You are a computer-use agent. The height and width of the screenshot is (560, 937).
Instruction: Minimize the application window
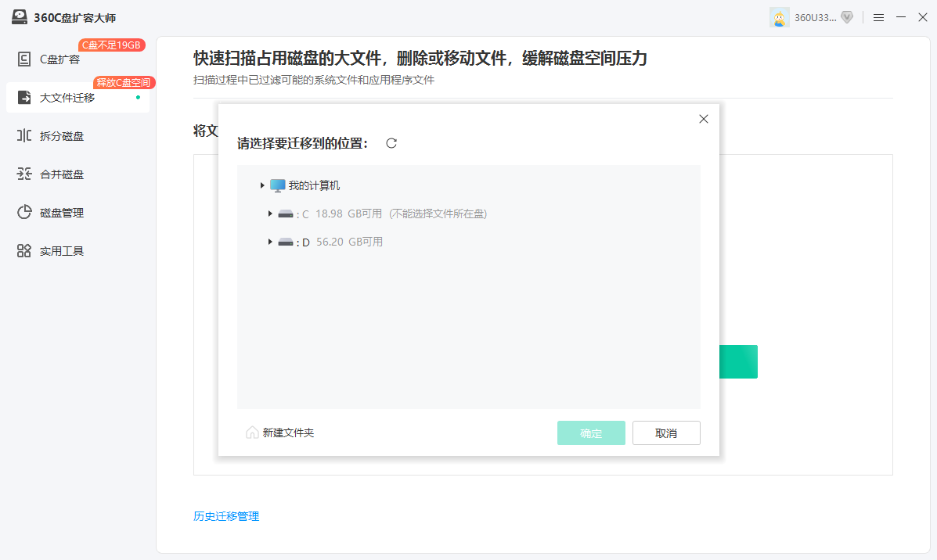pyautogui.click(x=900, y=18)
